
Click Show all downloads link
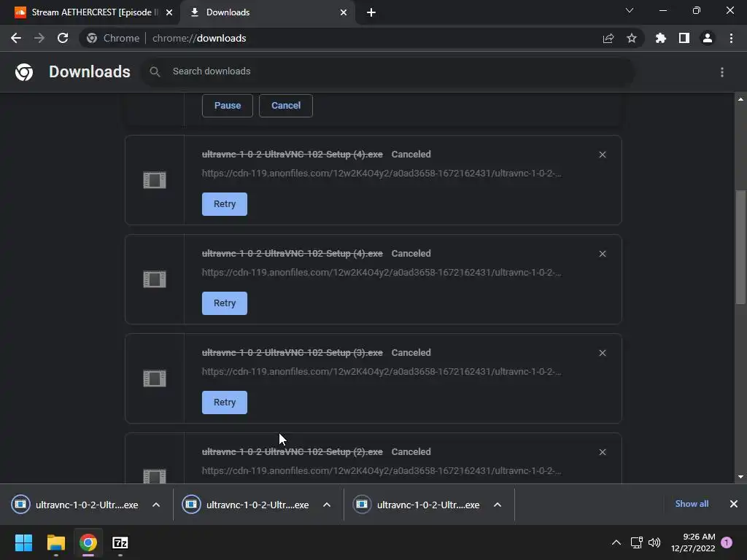[692, 504]
